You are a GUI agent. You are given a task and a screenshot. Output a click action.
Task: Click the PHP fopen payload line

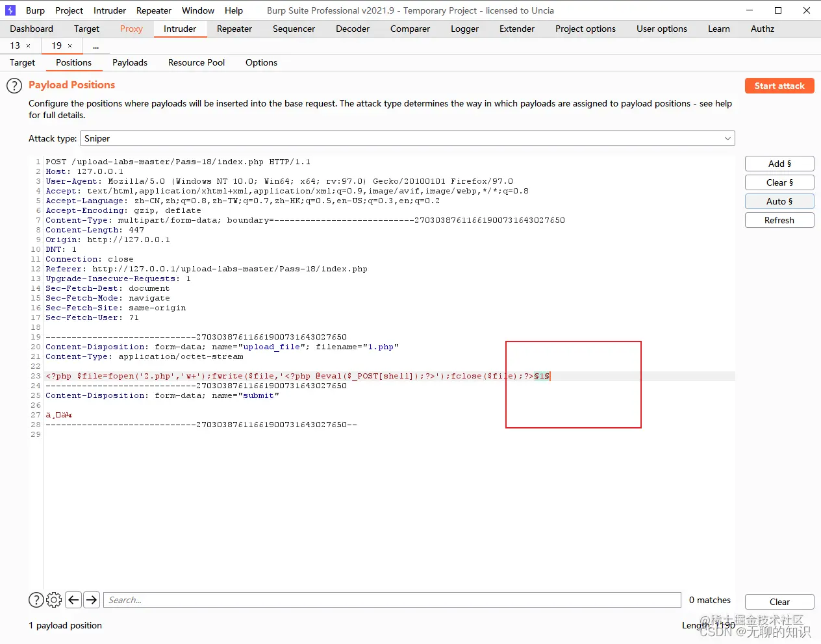pyautogui.click(x=297, y=376)
